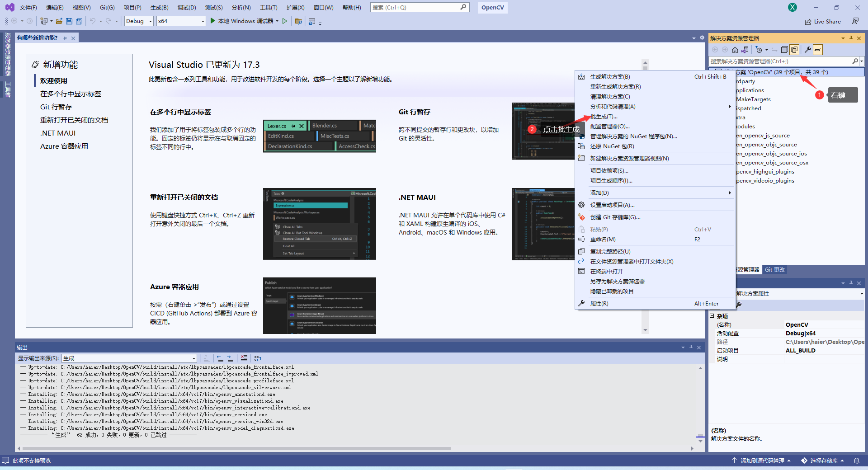The width and height of the screenshot is (868, 470).
Task: Toggle auto-hide pin on Solution Explorer panel
Action: (x=851, y=38)
